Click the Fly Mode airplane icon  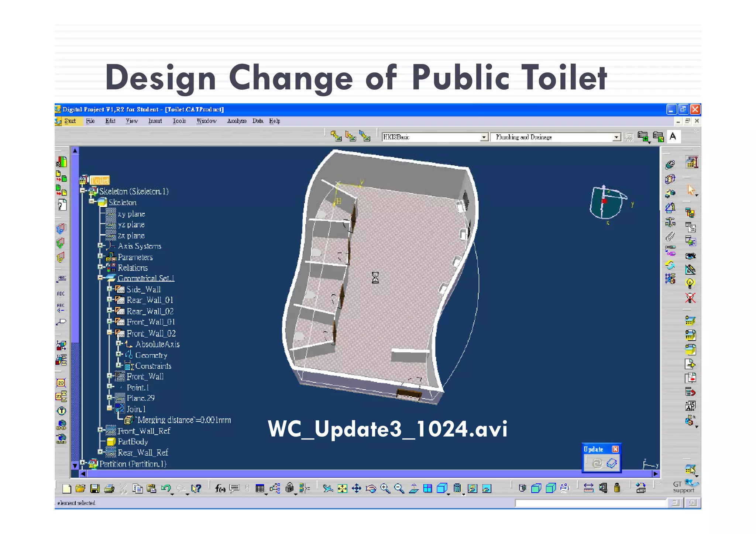click(x=327, y=489)
